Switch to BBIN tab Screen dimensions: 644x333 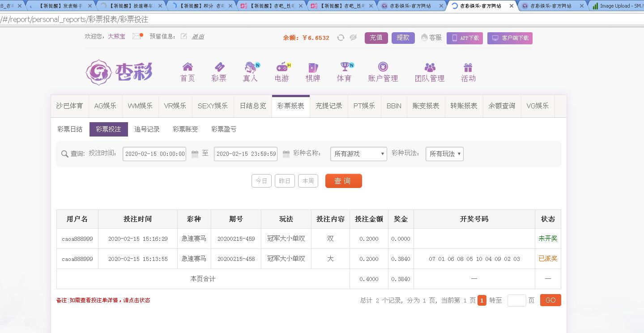(394, 106)
